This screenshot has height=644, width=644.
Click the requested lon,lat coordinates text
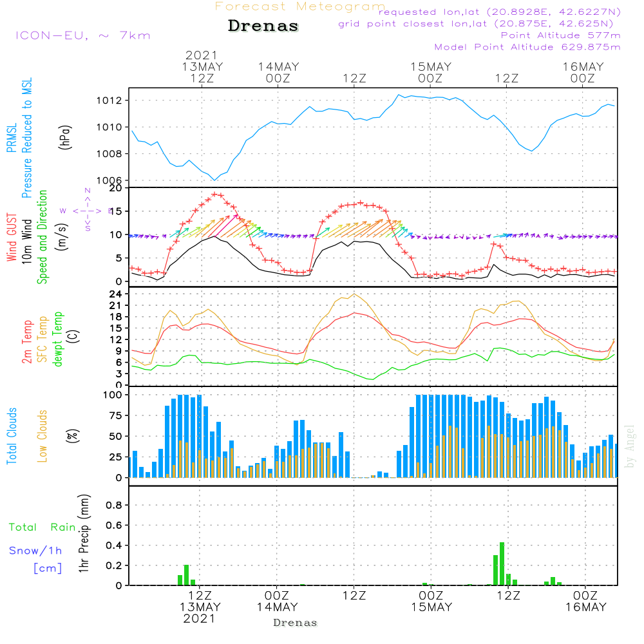click(500, 12)
